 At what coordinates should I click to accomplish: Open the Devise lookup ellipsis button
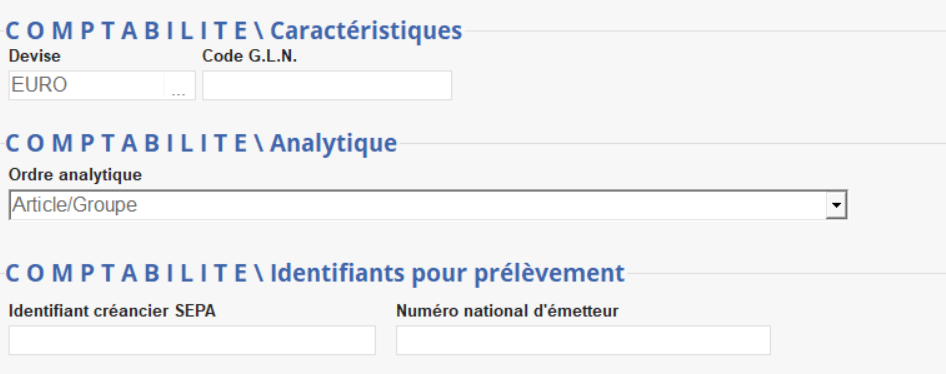pyautogui.click(x=179, y=86)
